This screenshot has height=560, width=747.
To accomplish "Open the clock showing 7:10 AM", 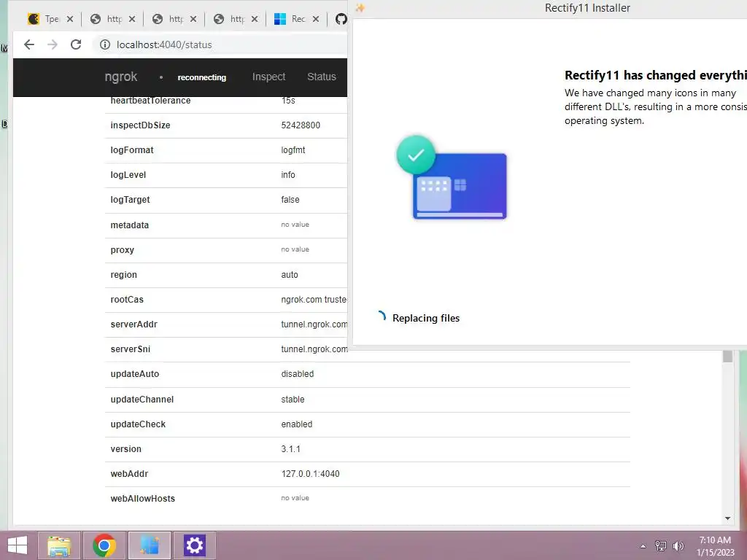I will (x=715, y=546).
